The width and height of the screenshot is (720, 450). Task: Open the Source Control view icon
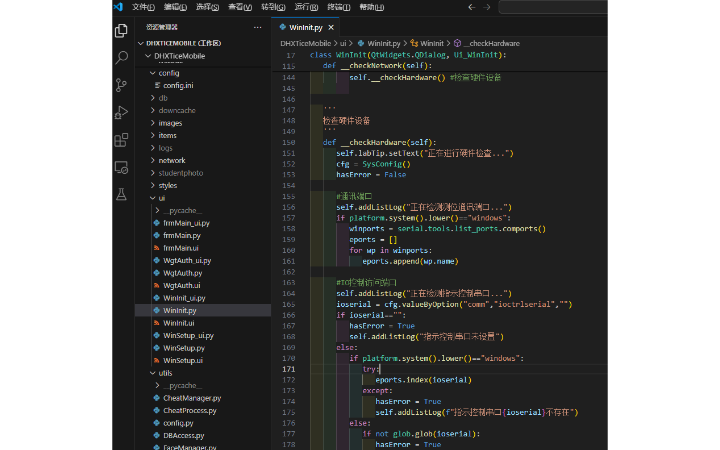121,85
